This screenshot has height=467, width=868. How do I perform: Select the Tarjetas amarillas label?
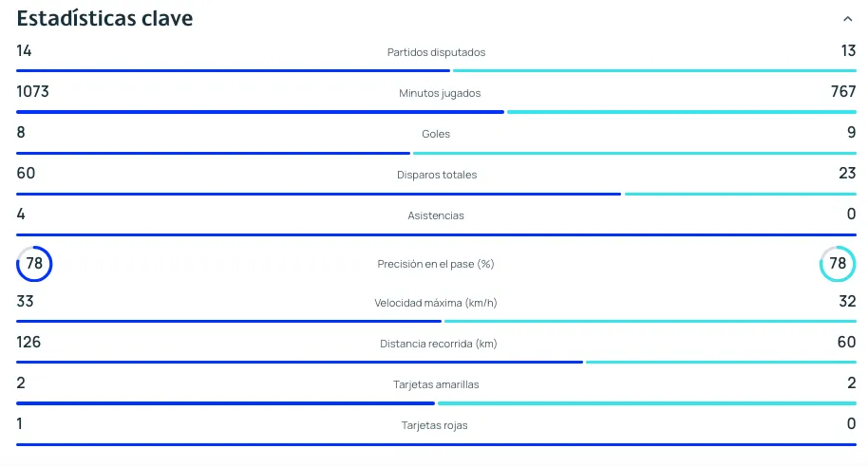[436, 384]
